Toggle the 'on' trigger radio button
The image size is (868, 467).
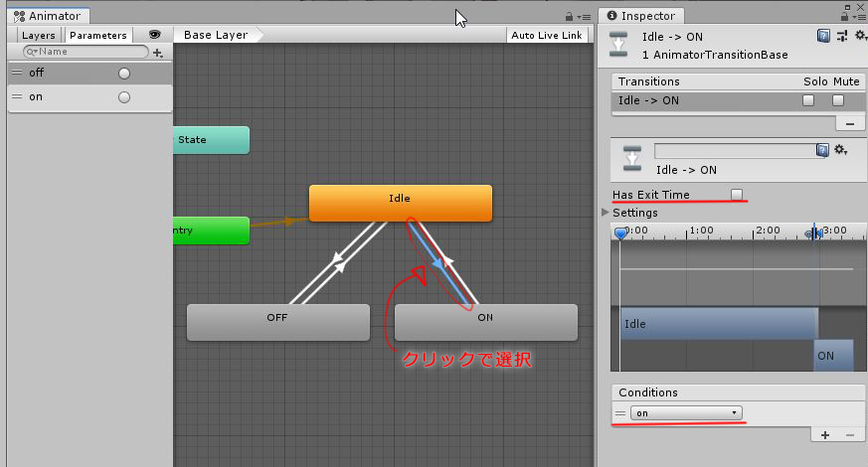124,97
